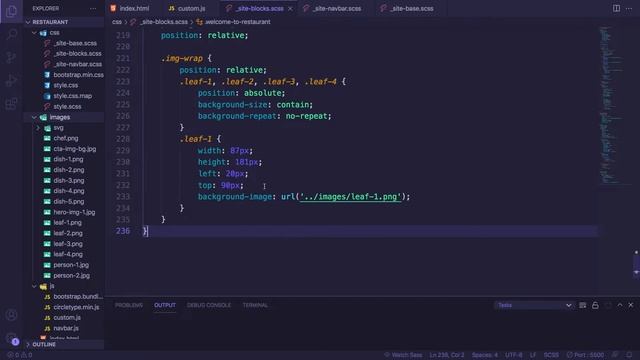
Task: Open the Accounts menu icon
Action: [11, 315]
